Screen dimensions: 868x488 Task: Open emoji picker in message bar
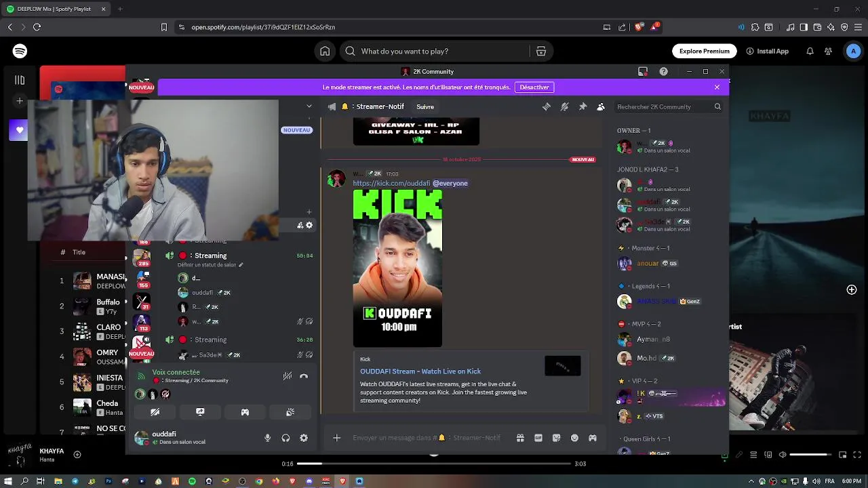pyautogui.click(x=574, y=438)
